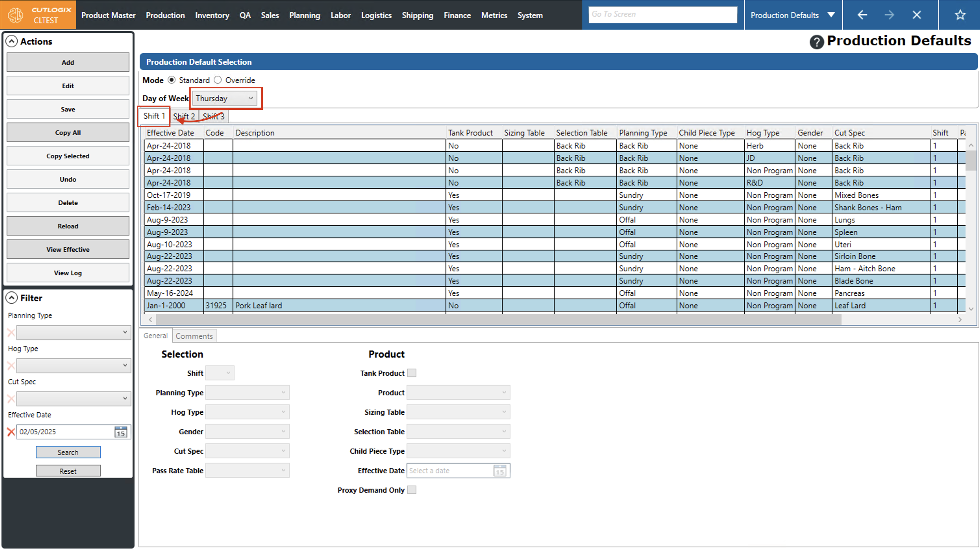Open the Production Defaults screen dropdown
This screenshot has width=980, height=549.
(x=831, y=15)
